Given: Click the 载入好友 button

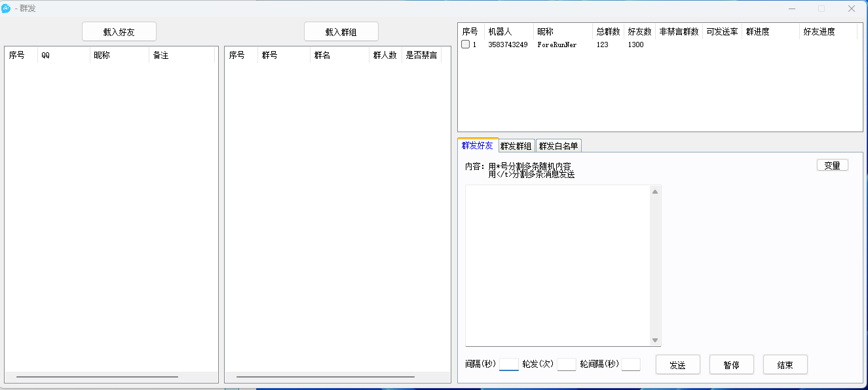Looking at the screenshot, I should [x=119, y=31].
